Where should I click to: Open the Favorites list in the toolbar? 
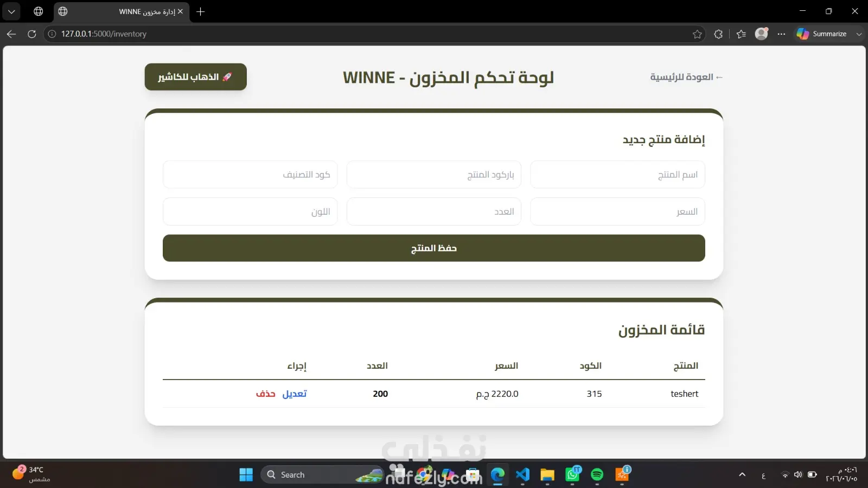(x=741, y=34)
